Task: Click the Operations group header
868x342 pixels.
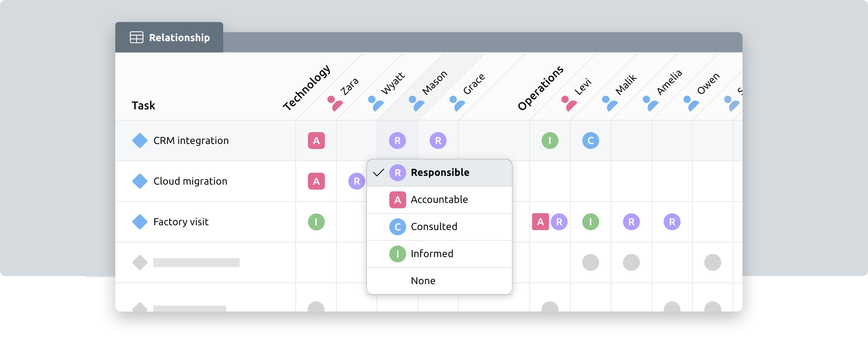Action: tap(540, 88)
